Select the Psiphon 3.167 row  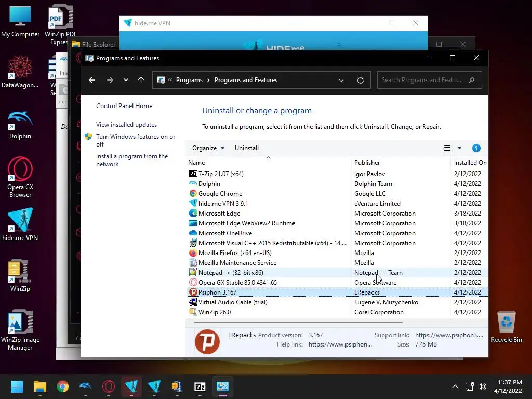[x=338, y=292]
